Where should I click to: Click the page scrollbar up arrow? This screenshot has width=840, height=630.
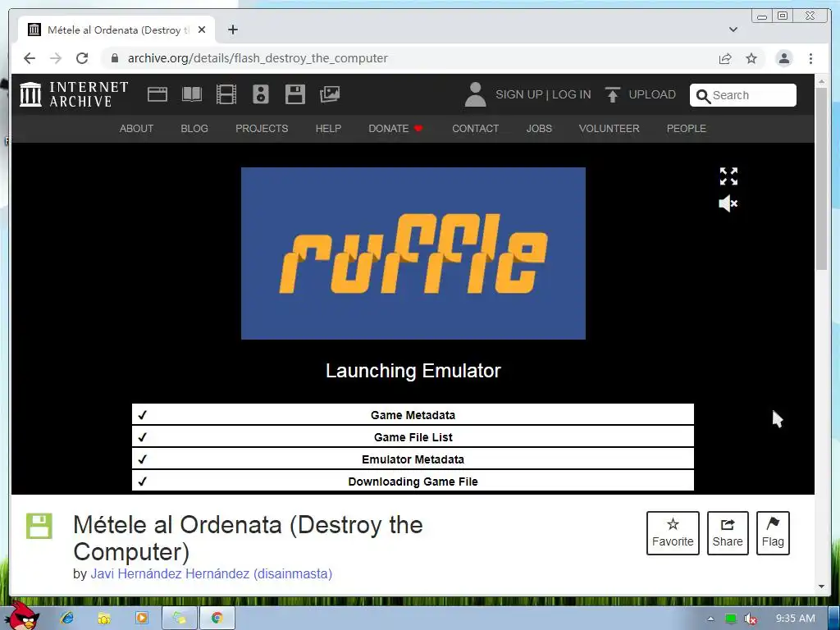coord(821,81)
